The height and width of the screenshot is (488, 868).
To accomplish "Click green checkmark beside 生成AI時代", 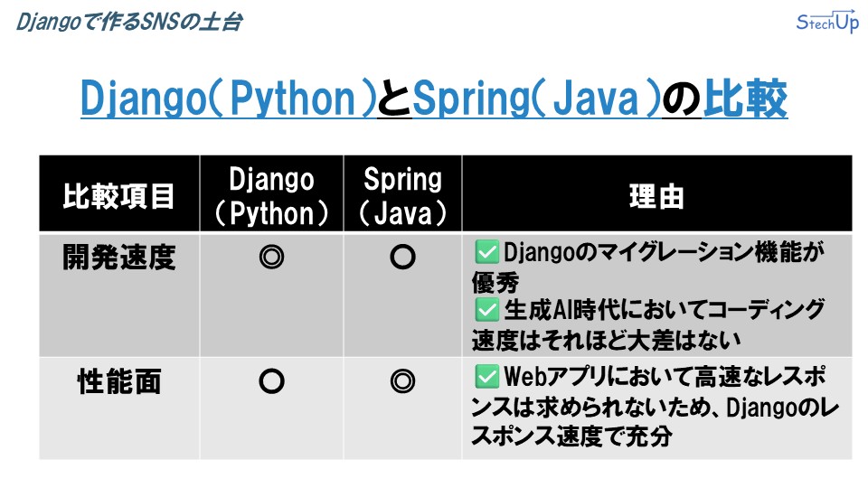I will 487,310.
